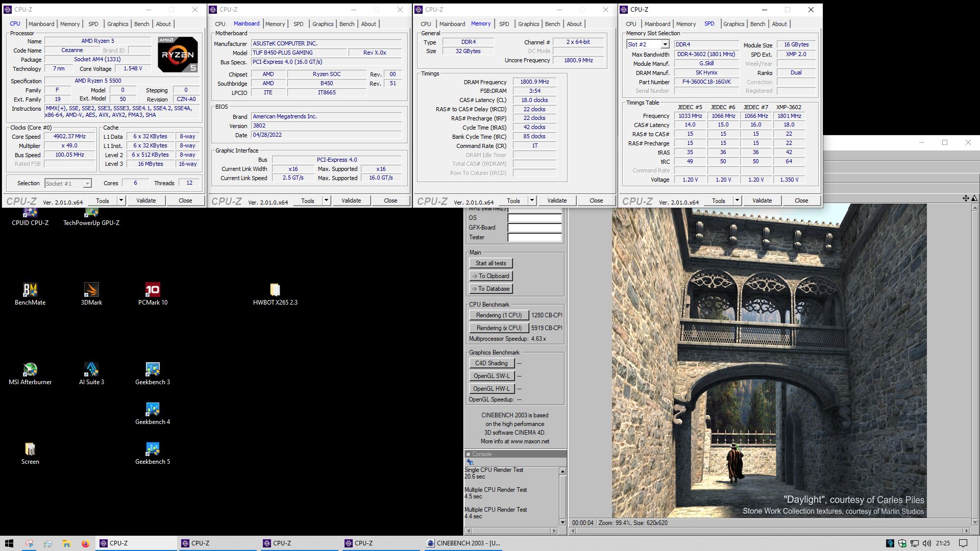Click the volume icon in the system tray
Screen dimensions: 980x551
[926, 543]
